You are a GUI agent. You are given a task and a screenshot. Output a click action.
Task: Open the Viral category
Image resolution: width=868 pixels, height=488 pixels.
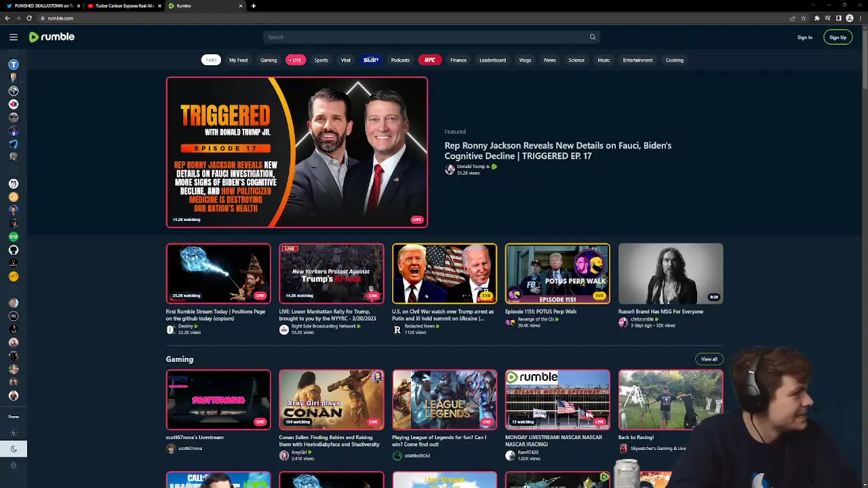coord(346,60)
